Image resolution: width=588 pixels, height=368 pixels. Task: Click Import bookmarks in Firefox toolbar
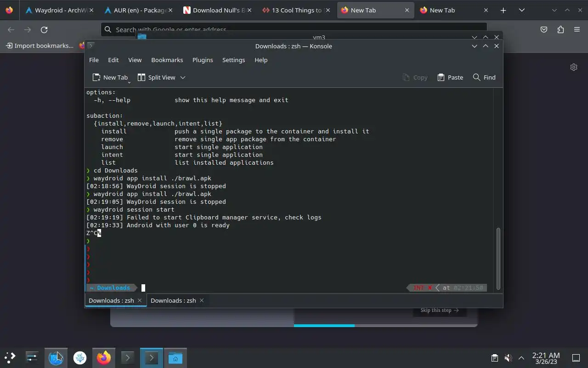tap(40, 46)
